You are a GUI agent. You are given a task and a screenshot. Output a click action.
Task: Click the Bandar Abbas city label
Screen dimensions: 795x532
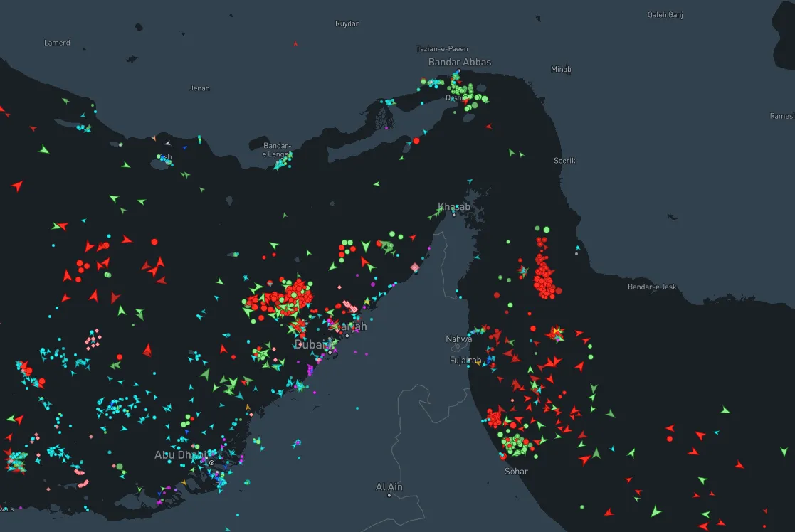click(459, 62)
